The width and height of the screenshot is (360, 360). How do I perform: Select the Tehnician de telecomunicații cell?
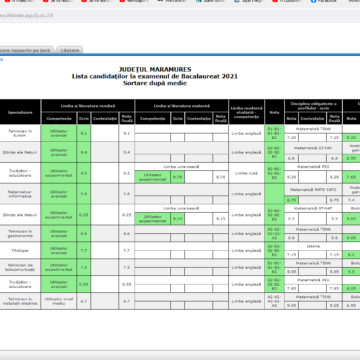[x=20, y=267]
